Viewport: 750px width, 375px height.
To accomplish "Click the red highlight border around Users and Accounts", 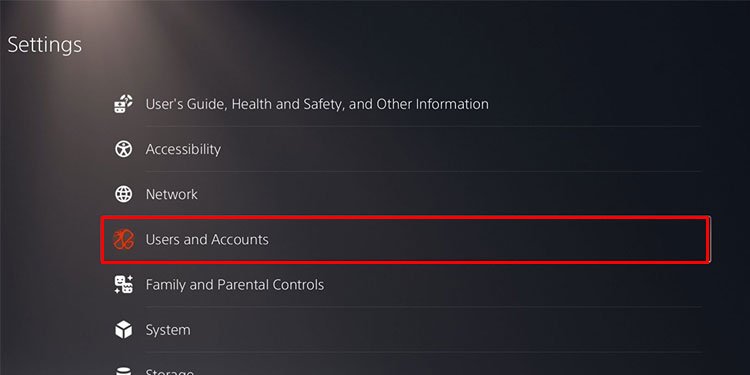I will [x=405, y=217].
